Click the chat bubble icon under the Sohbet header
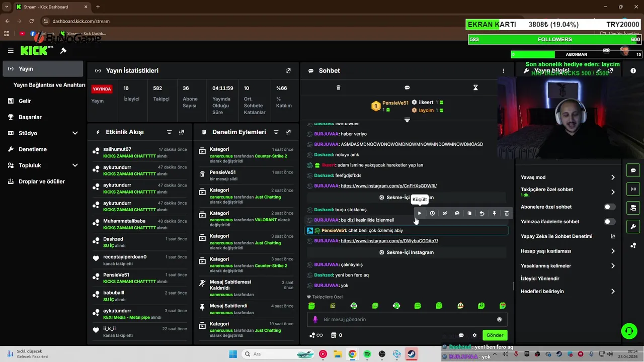Image resolution: width=644 pixels, height=362 pixels. tap(407, 87)
